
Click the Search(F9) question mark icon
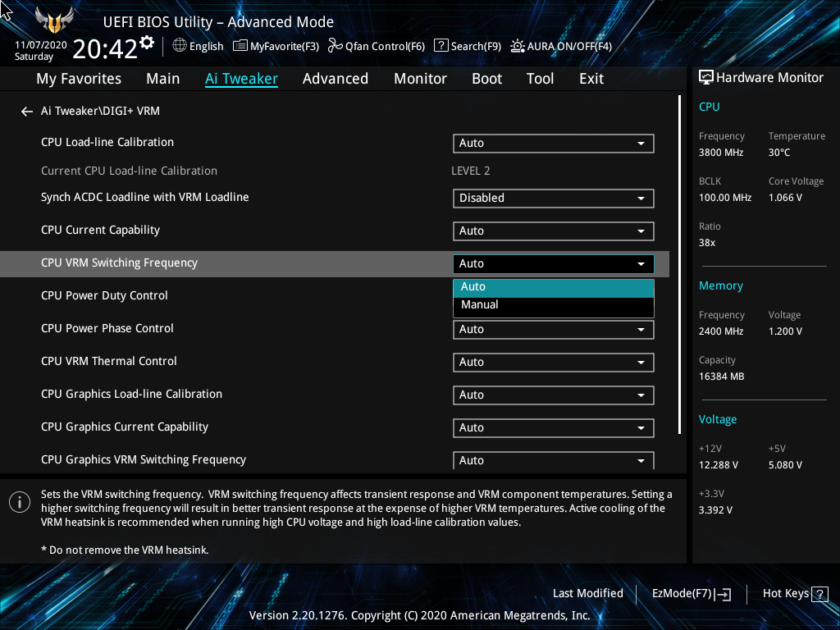pos(441,46)
